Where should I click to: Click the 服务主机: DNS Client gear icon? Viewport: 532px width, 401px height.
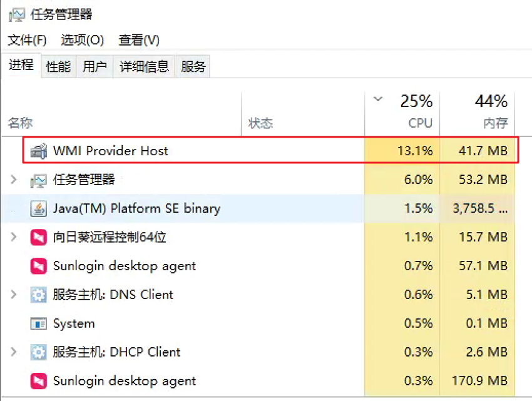[38, 295]
